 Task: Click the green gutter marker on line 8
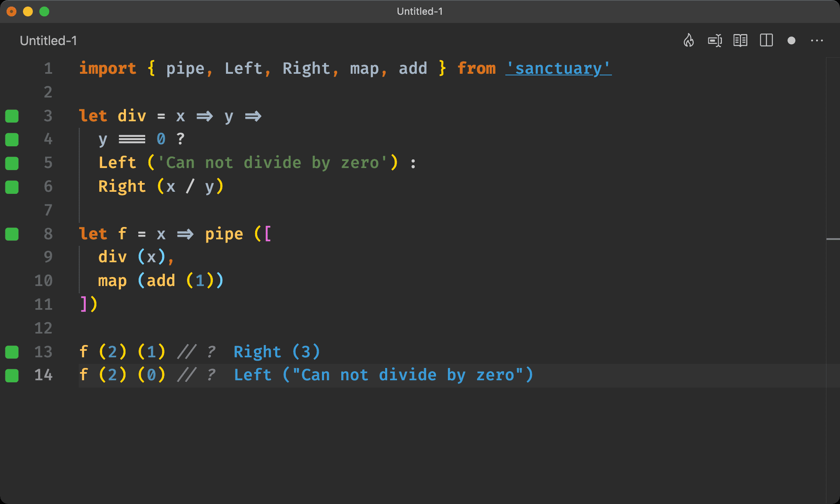12,234
